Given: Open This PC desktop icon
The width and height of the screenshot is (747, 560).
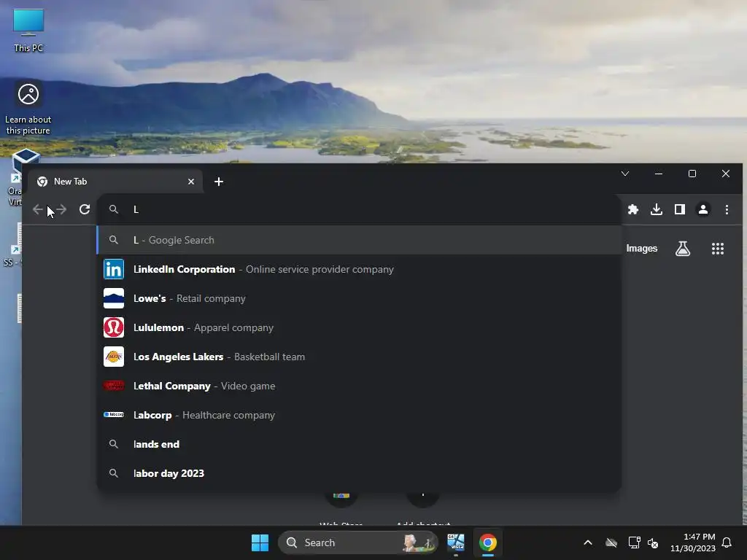Looking at the screenshot, I should (28, 31).
